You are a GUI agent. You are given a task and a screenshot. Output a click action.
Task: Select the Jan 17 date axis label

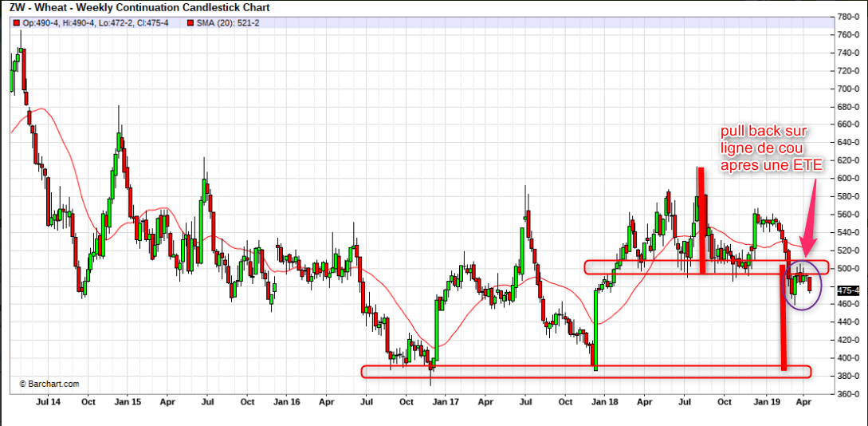tap(445, 404)
